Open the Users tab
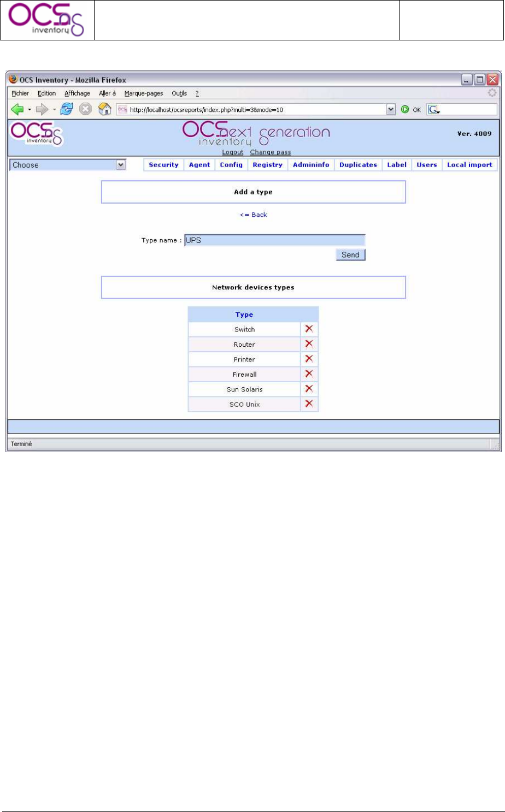This screenshot has width=505, height=812. tap(427, 165)
